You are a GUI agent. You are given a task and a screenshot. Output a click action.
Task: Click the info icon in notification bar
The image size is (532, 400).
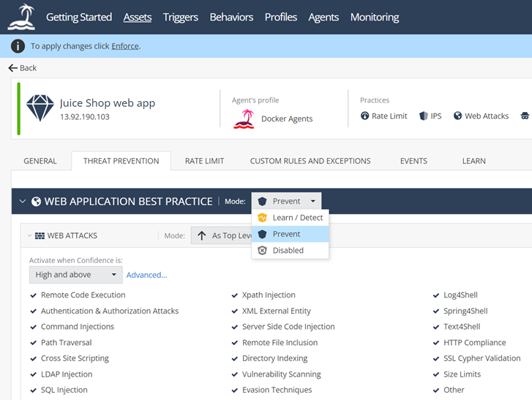18,46
